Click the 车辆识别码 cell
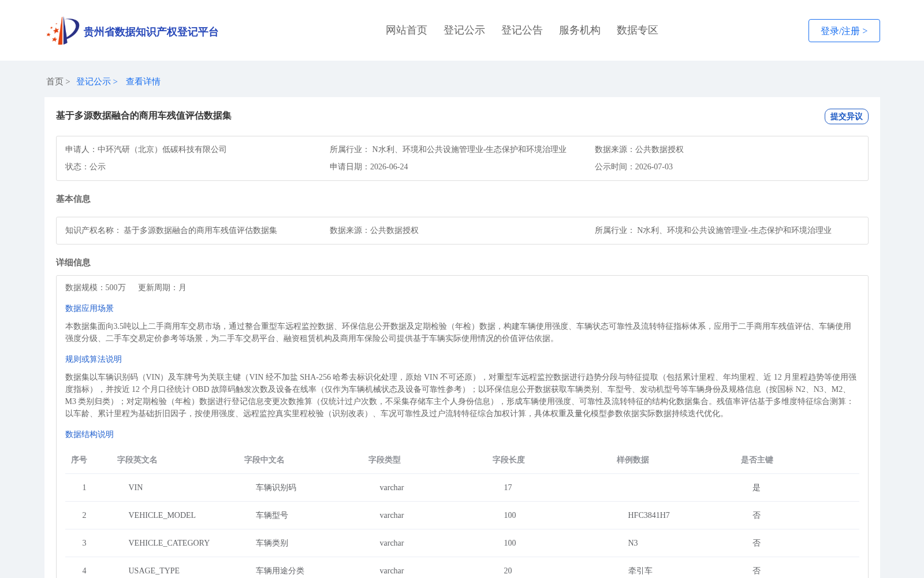Viewport: 924px width, 578px height. point(276,487)
